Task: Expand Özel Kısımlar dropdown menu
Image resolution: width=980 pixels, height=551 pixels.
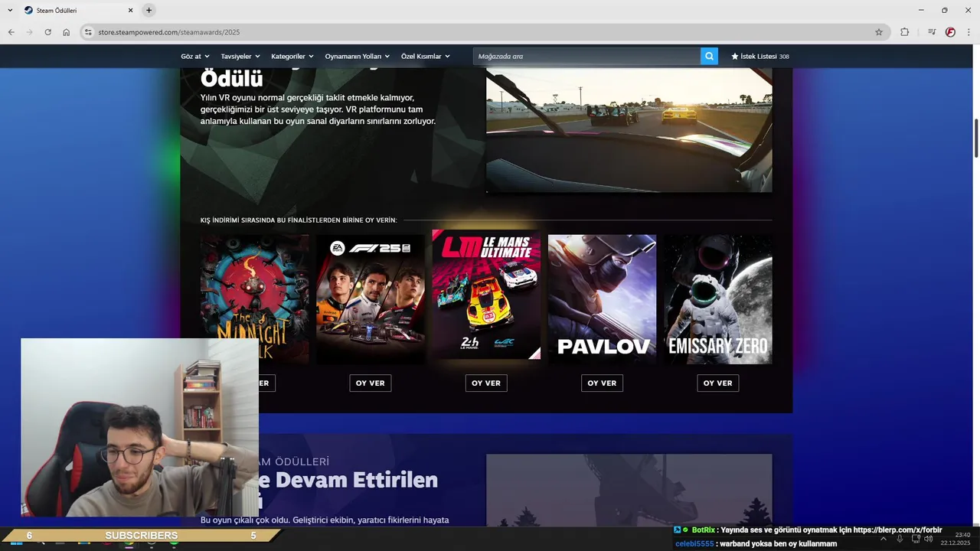Action: pyautogui.click(x=426, y=56)
